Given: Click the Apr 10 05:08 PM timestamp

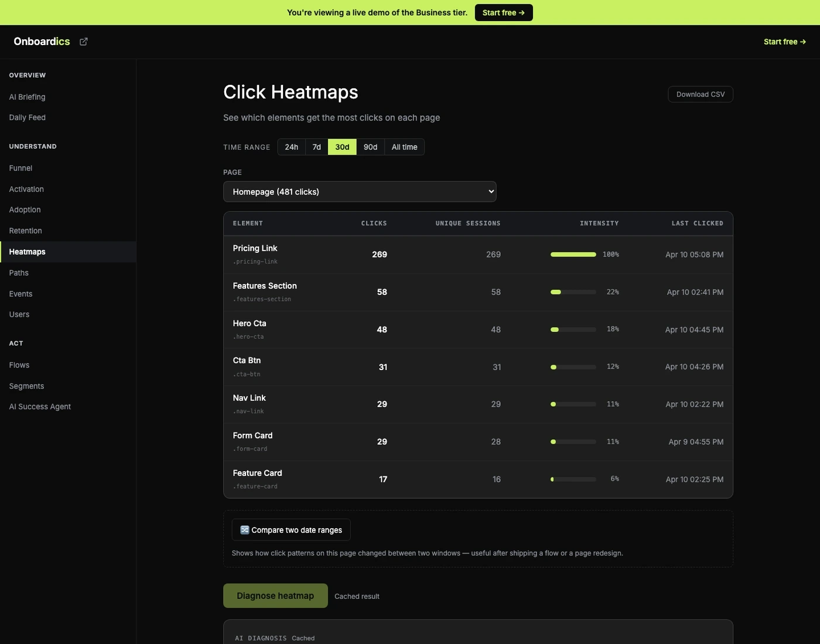Looking at the screenshot, I should click(x=694, y=255).
